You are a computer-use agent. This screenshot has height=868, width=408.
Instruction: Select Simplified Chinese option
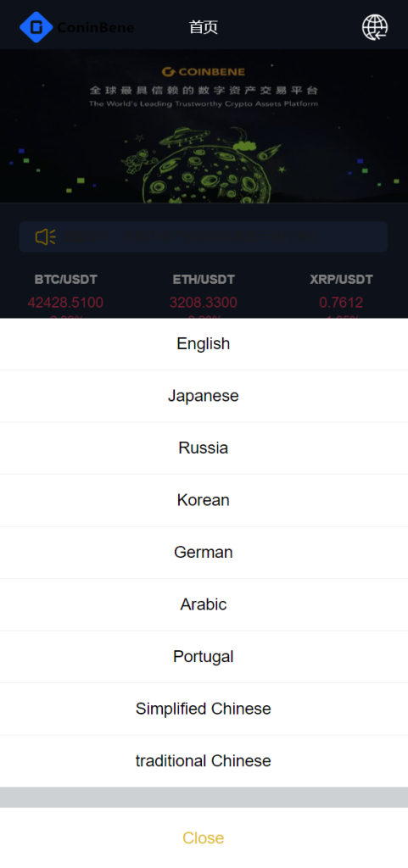pos(204,709)
